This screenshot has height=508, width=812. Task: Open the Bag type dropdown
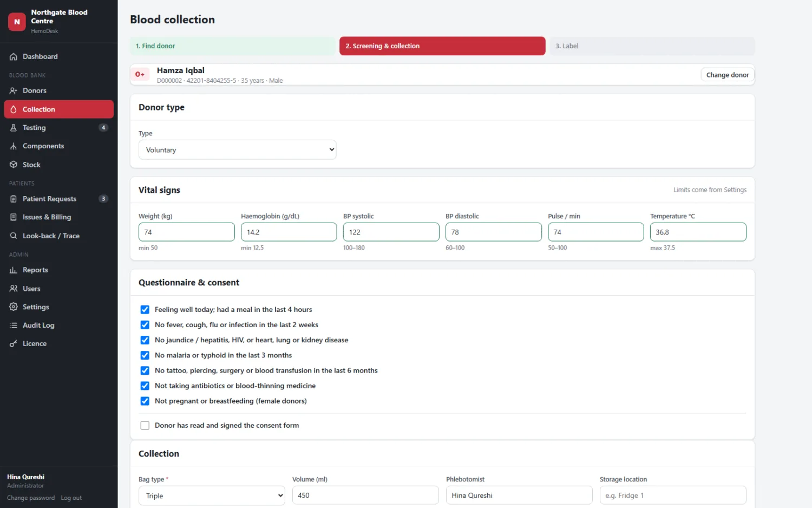(212, 496)
